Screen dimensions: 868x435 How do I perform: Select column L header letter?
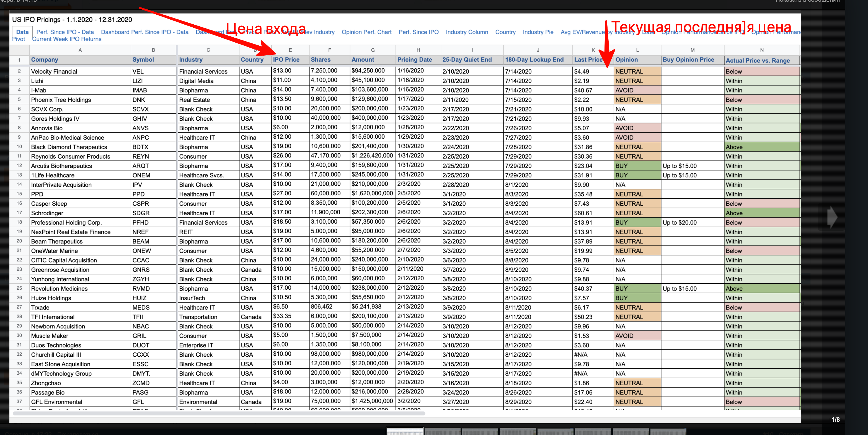(x=637, y=50)
